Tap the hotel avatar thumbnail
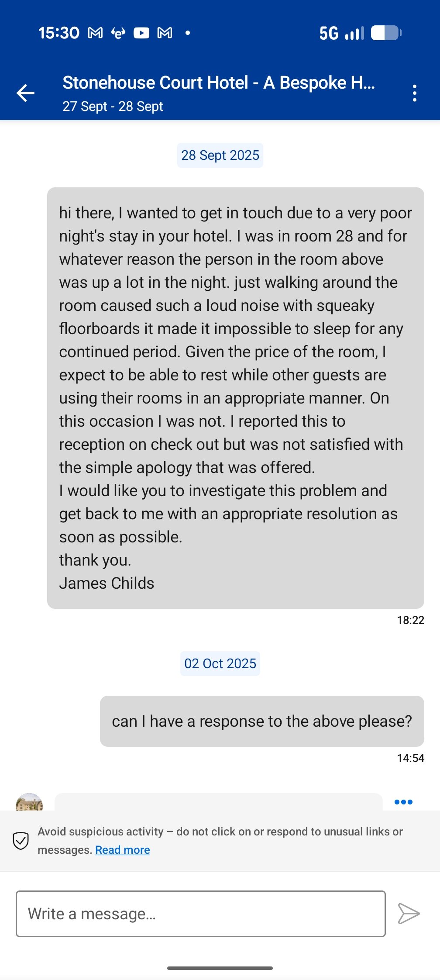440x980 pixels. click(x=29, y=803)
